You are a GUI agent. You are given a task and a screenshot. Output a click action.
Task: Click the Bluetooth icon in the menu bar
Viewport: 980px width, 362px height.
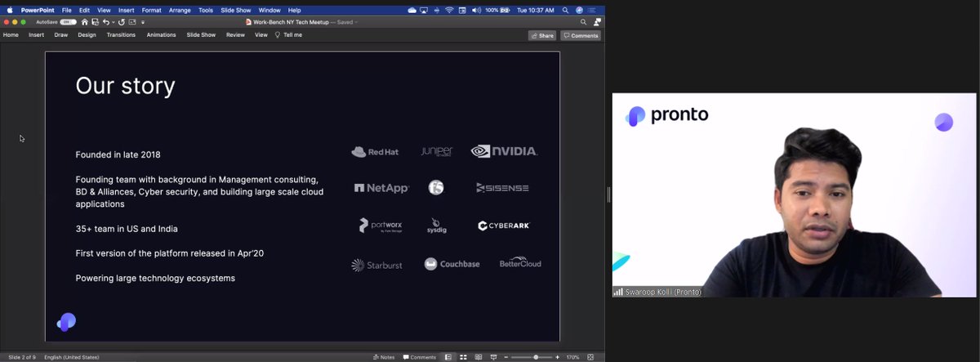(x=437, y=10)
